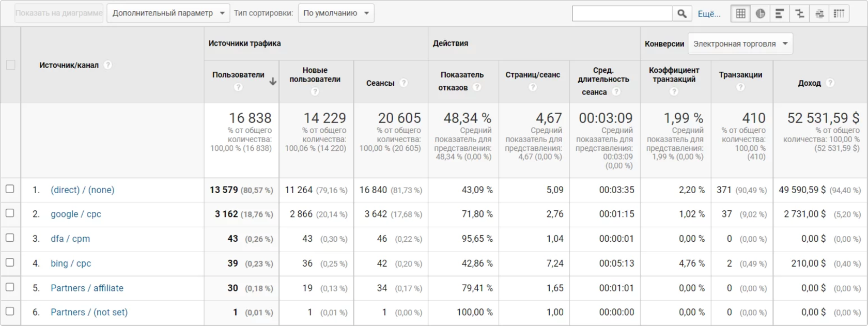Sort by the Транзакции column header
This screenshot has height=326, width=868.
pos(740,75)
